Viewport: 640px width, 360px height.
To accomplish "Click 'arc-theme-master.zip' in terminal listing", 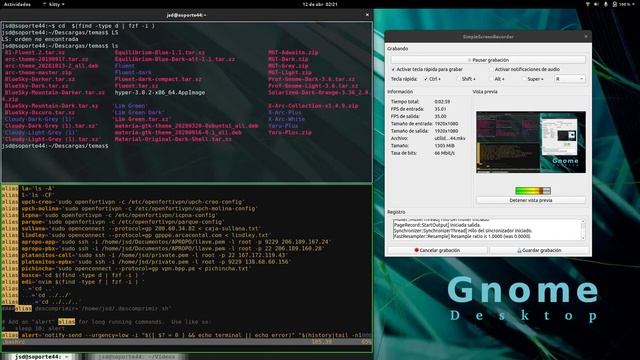I will pos(38,73).
